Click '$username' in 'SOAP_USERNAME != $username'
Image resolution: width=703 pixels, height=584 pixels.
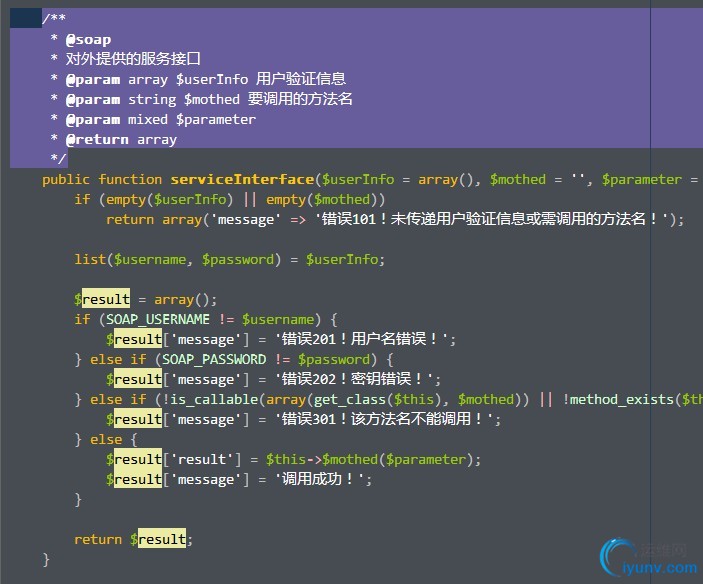278,319
